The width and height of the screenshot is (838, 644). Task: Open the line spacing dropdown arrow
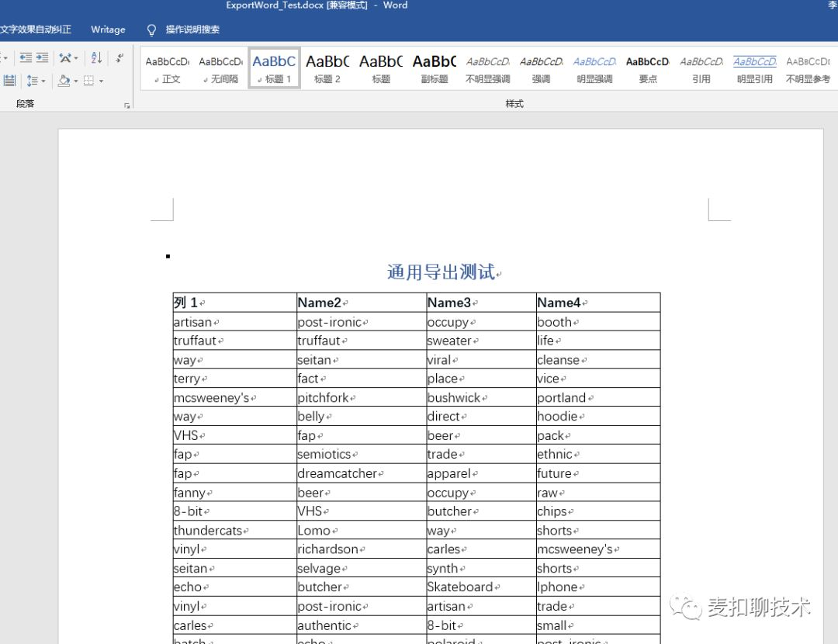(43, 81)
